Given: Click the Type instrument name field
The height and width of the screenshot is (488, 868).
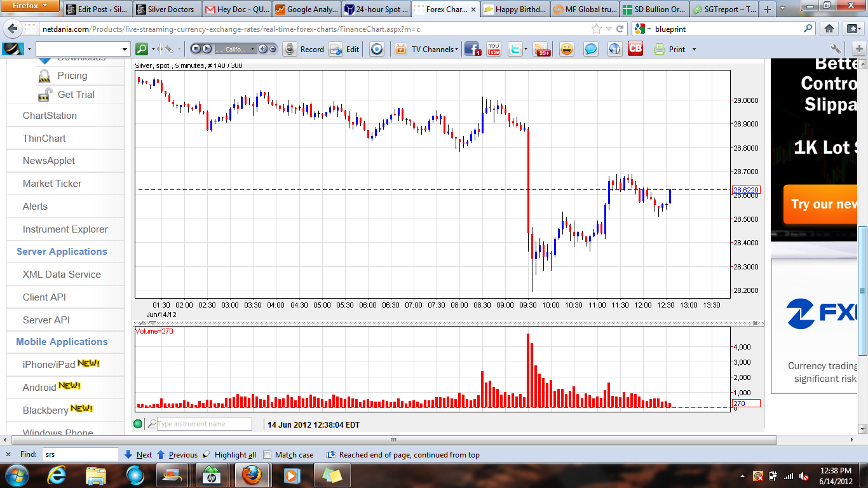Looking at the screenshot, I should pos(203,424).
